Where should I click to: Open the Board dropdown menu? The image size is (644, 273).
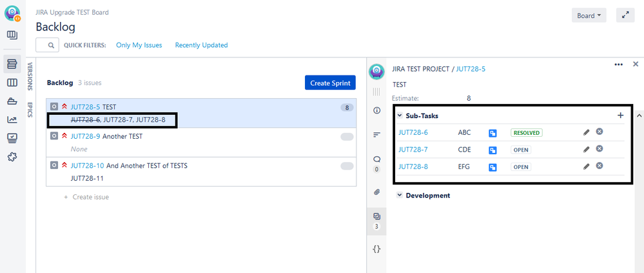tap(589, 15)
